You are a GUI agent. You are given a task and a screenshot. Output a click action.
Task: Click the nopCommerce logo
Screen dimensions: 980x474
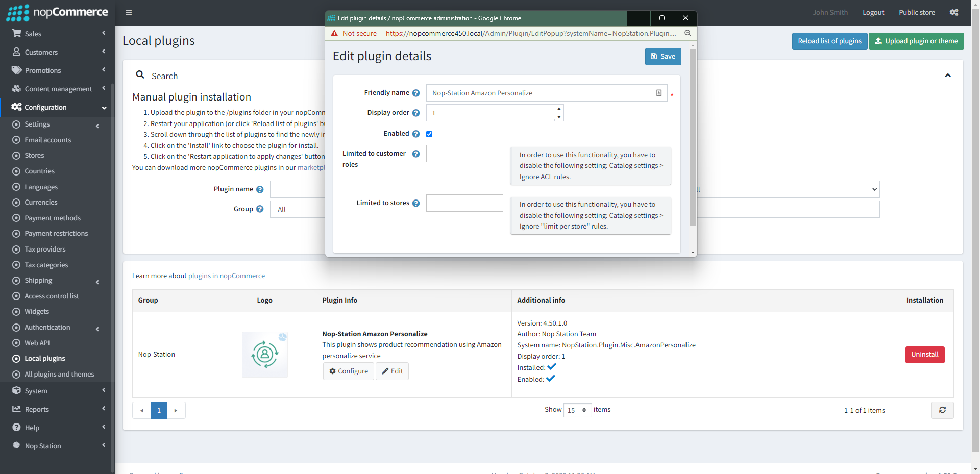pyautogui.click(x=57, y=12)
